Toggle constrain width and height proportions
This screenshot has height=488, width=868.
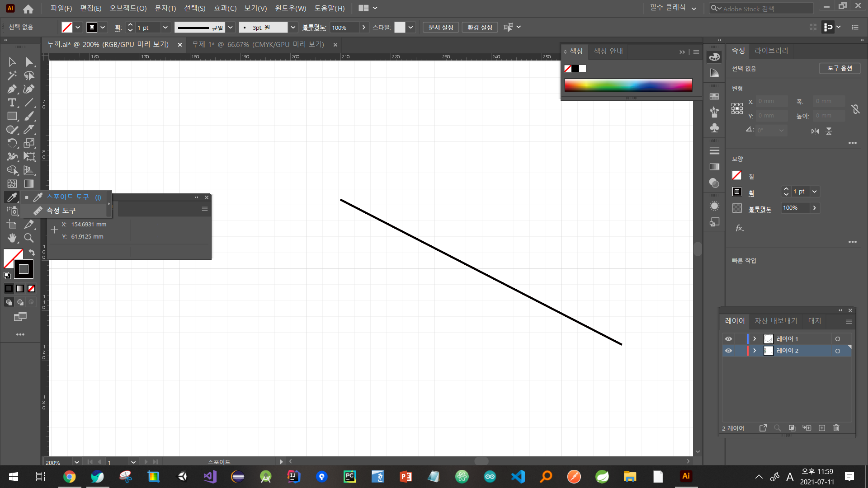coord(855,109)
